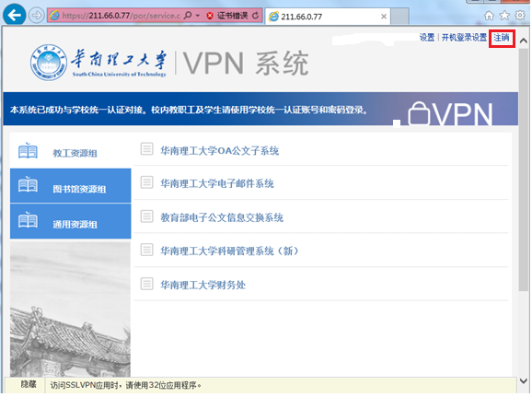Viewport: 532px width, 397px height.
Task: Open the 设置 settings link
Action: point(427,38)
